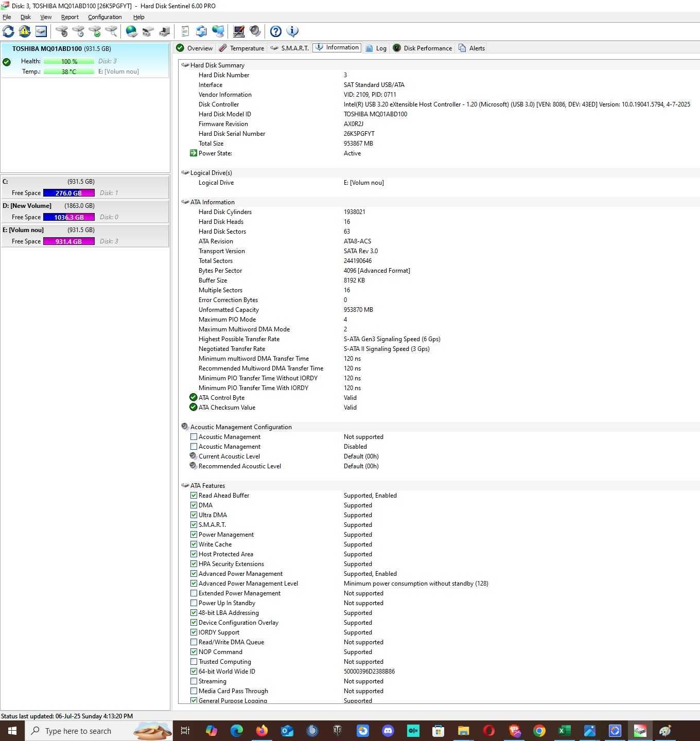Open the Configuration menu
Image resolution: width=700 pixels, height=741 pixels.
pos(105,17)
